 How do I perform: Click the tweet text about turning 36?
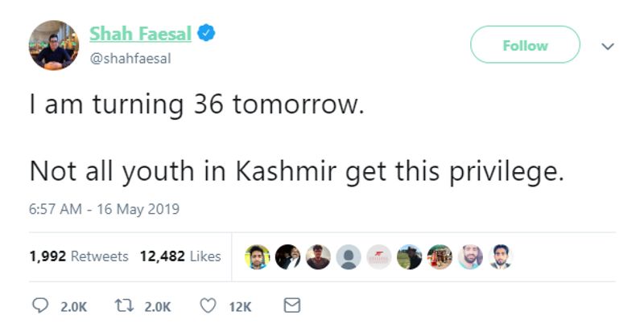(197, 104)
